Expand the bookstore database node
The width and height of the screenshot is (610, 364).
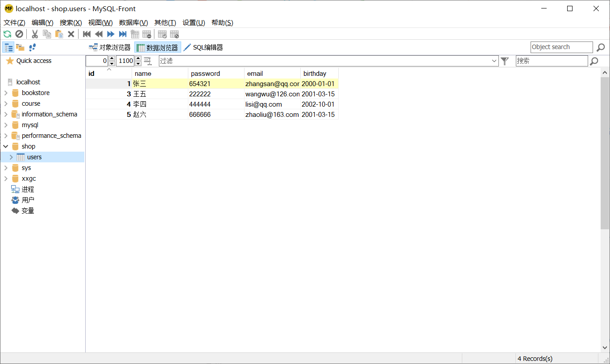[x=6, y=93]
